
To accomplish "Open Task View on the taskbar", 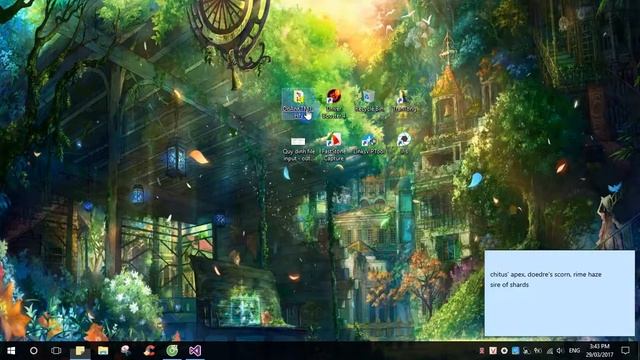I will pos(56,351).
